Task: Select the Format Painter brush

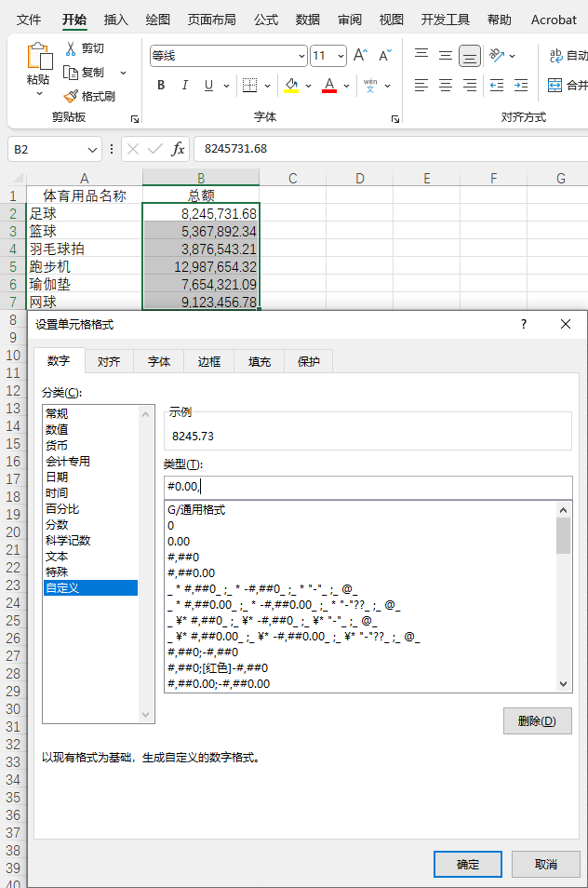Action: (71, 96)
